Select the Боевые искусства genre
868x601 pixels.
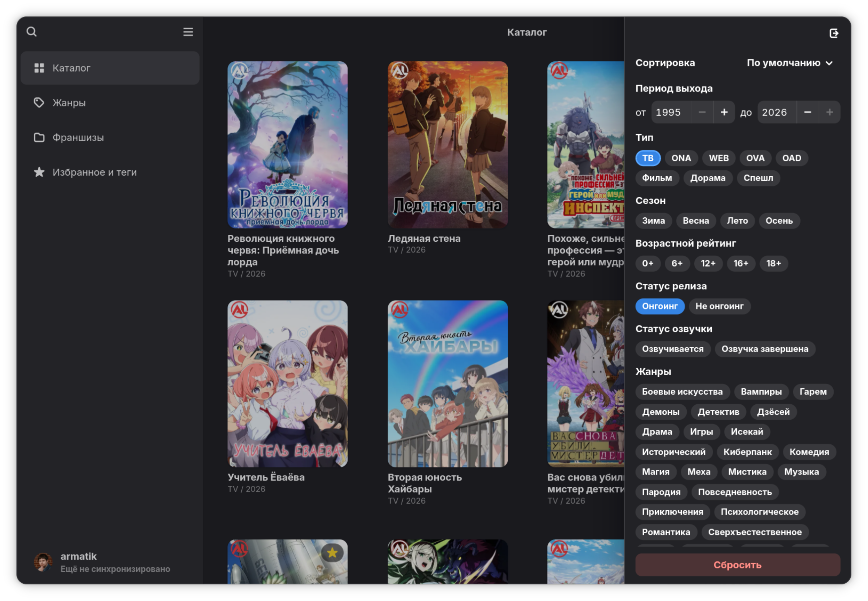click(x=682, y=392)
